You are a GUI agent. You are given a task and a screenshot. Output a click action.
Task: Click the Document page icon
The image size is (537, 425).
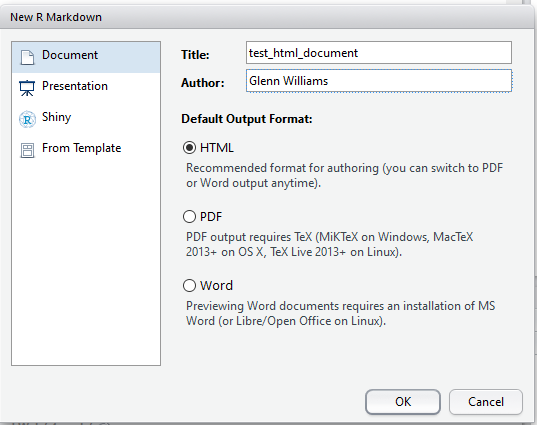27,57
